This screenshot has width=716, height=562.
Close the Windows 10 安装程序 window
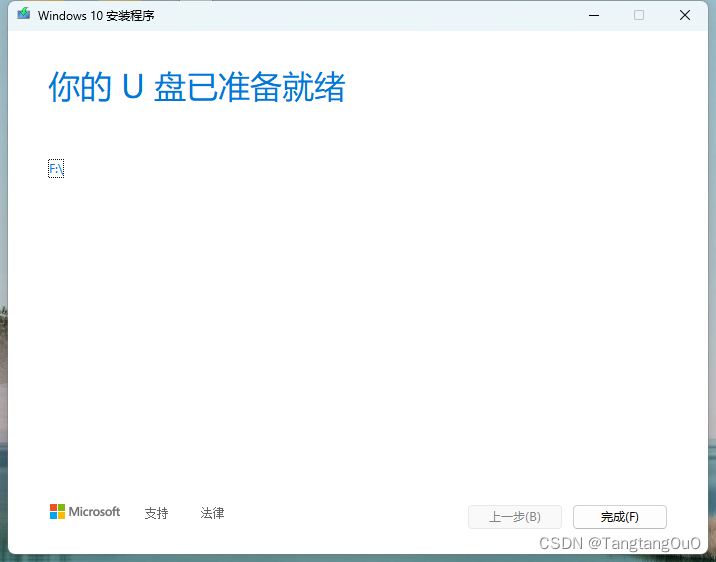point(684,16)
